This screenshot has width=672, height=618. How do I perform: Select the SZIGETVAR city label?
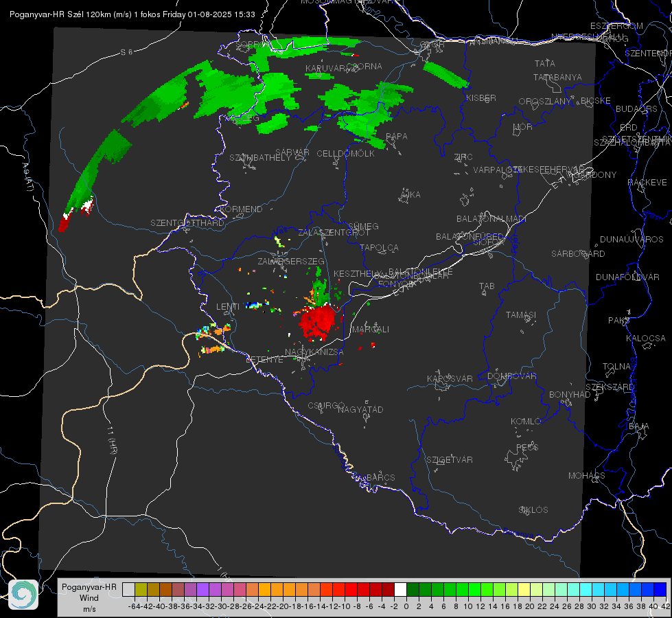coord(450,459)
